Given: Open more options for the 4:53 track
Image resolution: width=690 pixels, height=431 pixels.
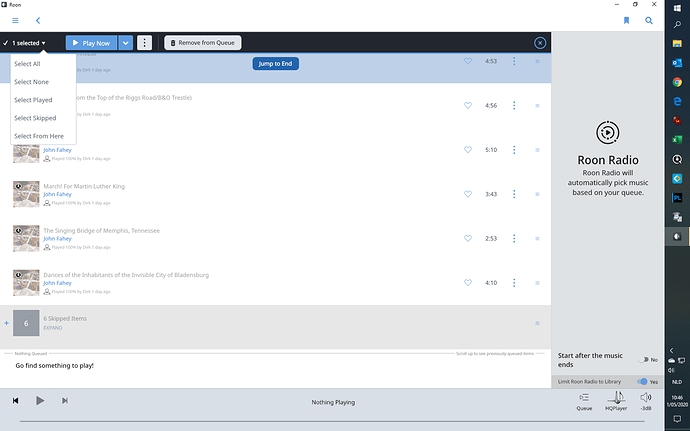Looking at the screenshot, I should 514,61.
